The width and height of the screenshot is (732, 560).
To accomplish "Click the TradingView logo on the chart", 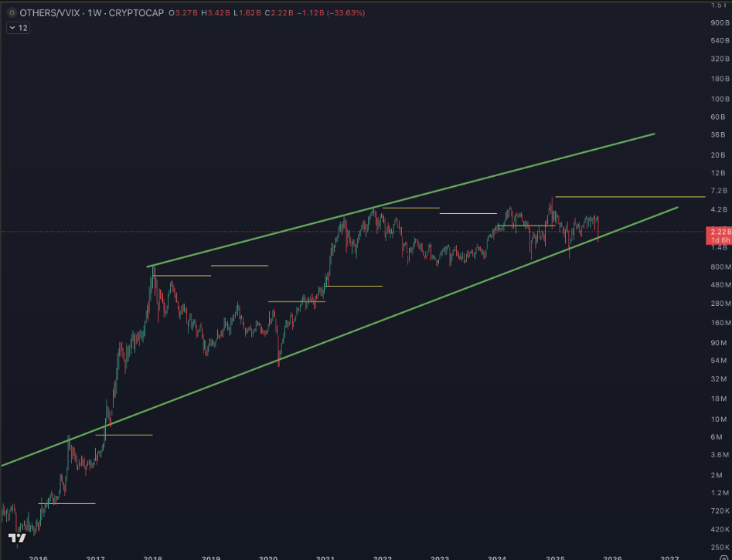I will pyautogui.click(x=17, y=538).
